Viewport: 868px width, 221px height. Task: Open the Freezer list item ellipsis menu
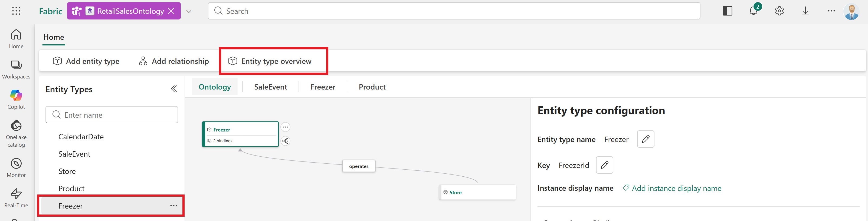(x=173, y=206)
